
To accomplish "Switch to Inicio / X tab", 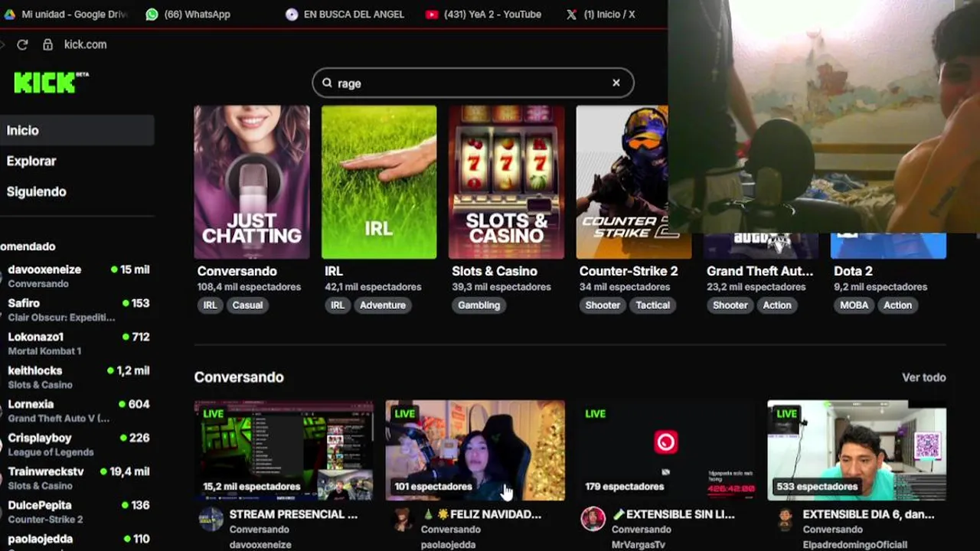I will pyautogui.click(x=601, y=14).
